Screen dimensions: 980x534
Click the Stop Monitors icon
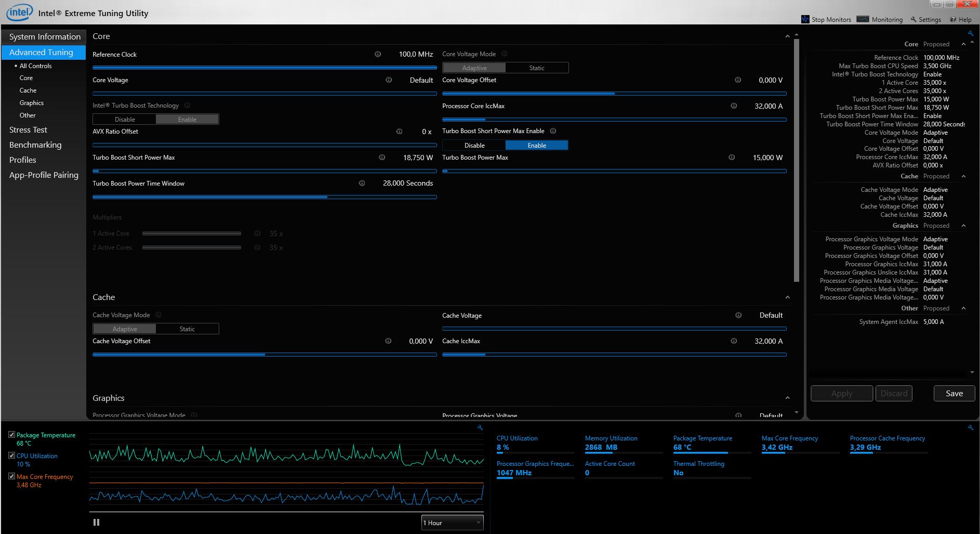[805, 19]
